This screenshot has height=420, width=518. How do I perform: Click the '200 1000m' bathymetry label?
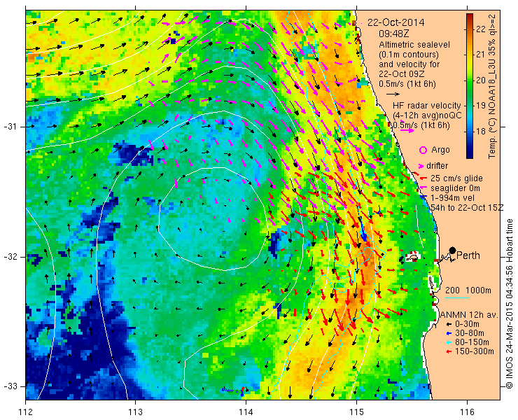point(468,290)
